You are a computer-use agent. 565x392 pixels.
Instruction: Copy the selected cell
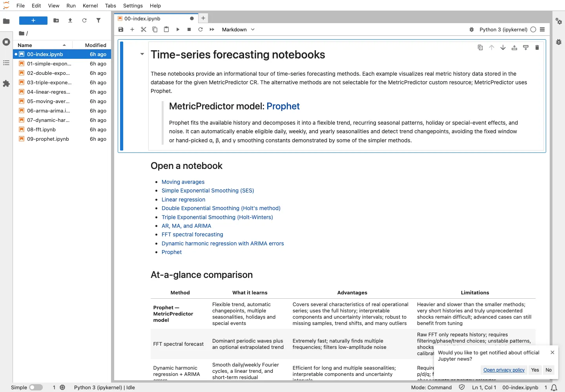155,29
